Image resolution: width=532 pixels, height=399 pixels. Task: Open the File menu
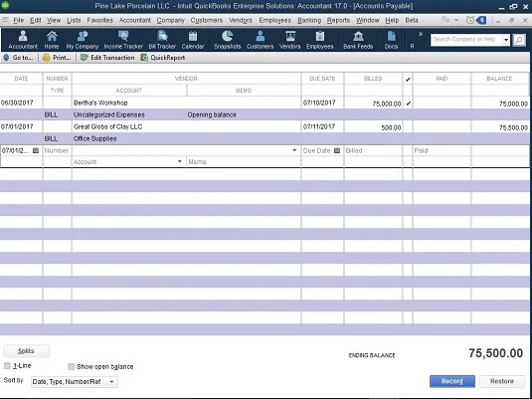point(18,20)
